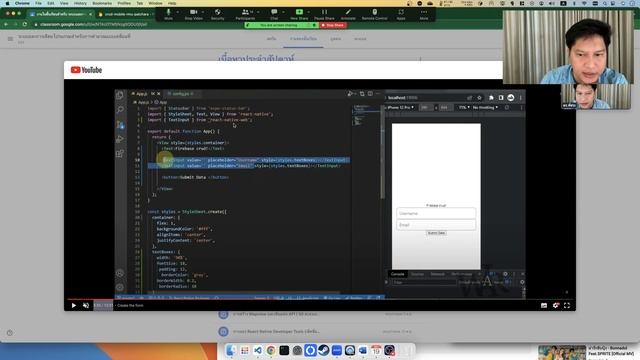
Task: Open audio options arrow beside Mute
Action: point(178,12)
